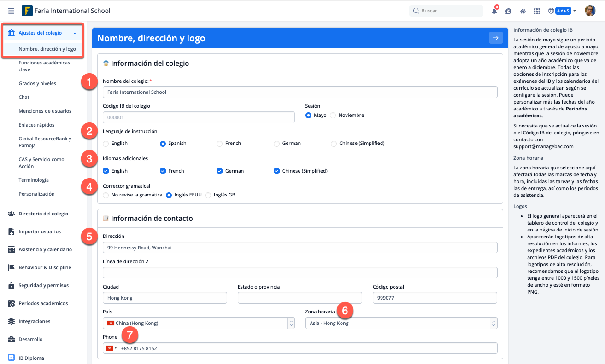
Task: Select Noviembre session radio button
Action: point(333,116)
